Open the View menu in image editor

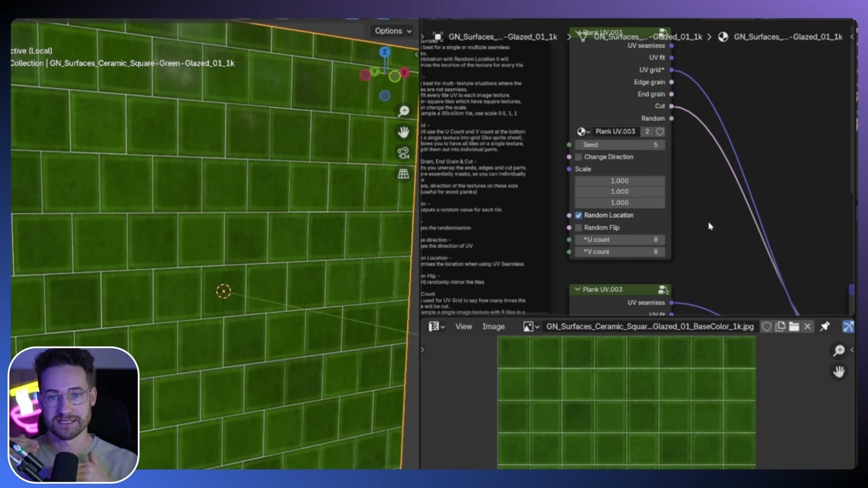463,326
